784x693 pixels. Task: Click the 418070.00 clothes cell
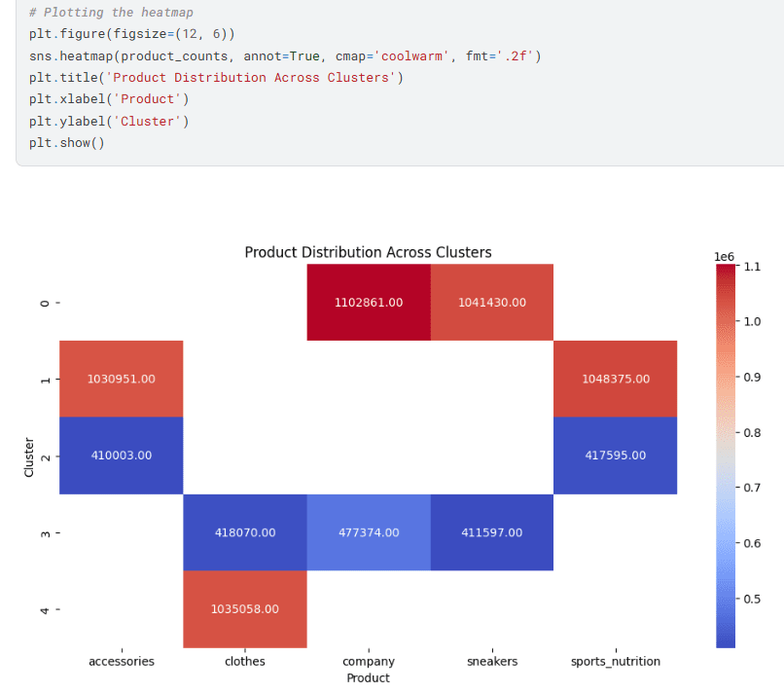pos(245,532)
